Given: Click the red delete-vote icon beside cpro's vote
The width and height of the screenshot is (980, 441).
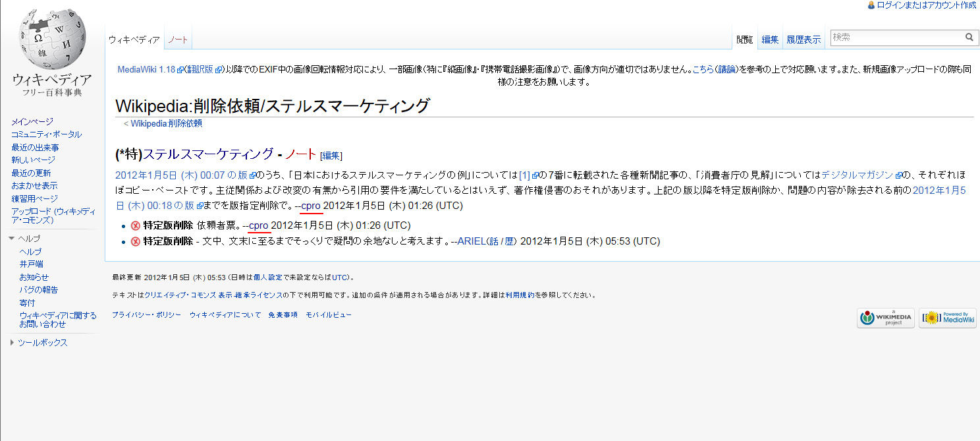Looking at the screenshot, I should tap(136, 225).
